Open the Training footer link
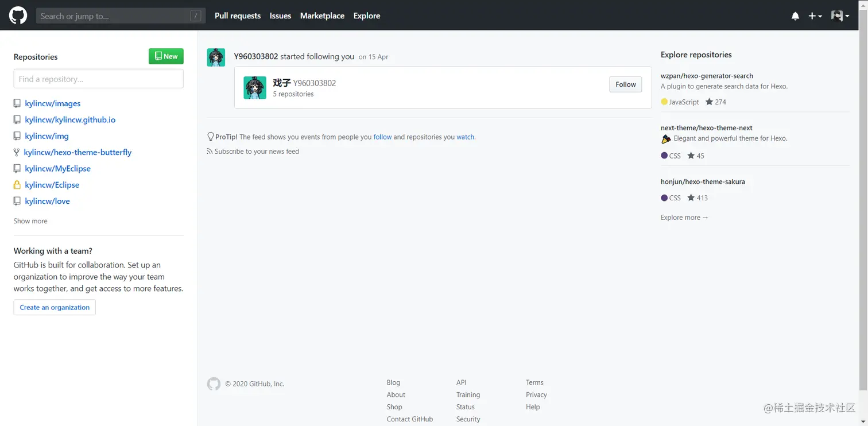This screenshot has width=868, height=426. (468, 395)
